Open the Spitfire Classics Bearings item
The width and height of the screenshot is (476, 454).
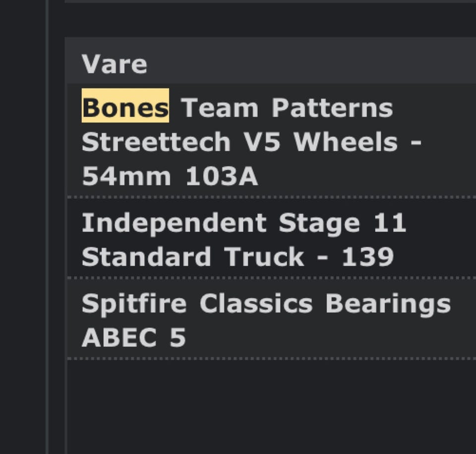[x=266, y=303]
